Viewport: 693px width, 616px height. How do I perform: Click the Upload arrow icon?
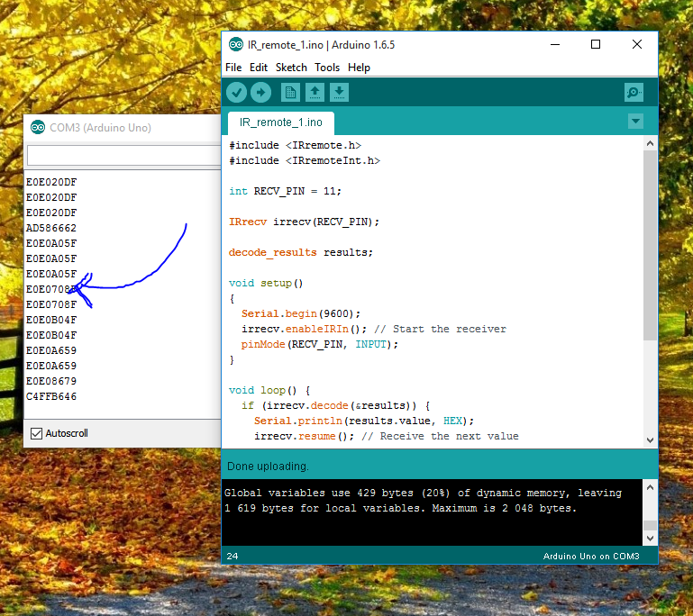[260, 92]
